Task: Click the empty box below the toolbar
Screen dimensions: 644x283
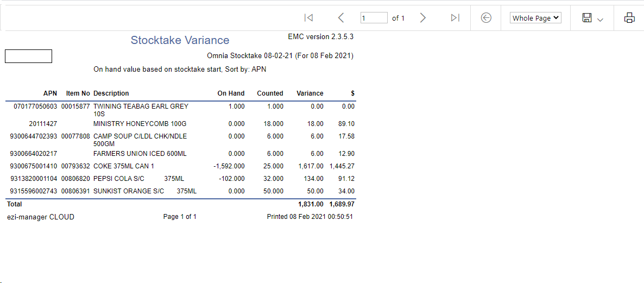Action: click(28, 56)
